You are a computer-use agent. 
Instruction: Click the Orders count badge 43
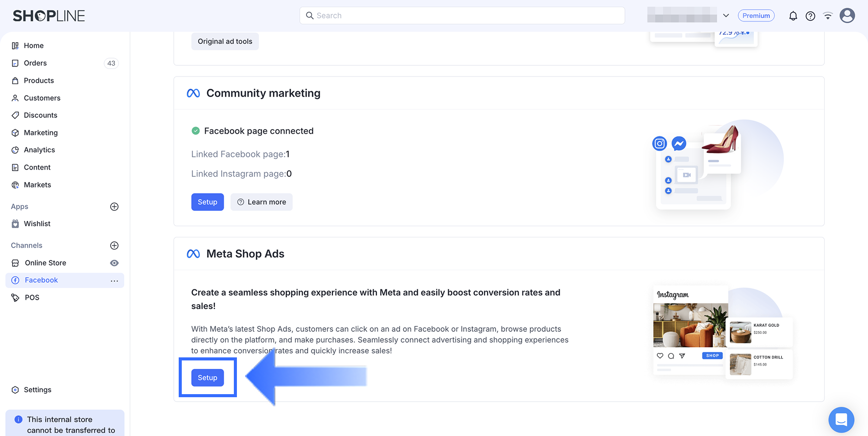coord(111,63)
